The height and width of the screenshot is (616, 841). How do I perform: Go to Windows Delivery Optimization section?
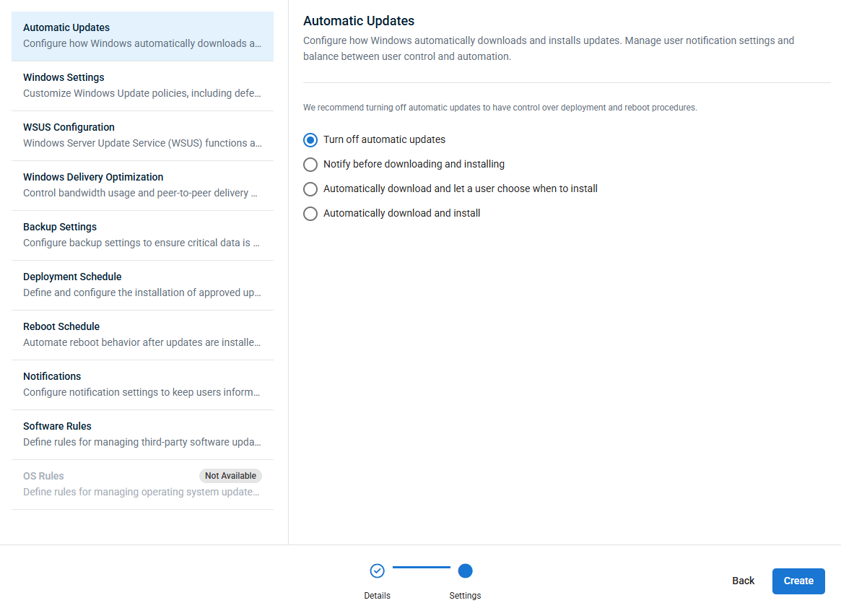click(x=142, y=186)
